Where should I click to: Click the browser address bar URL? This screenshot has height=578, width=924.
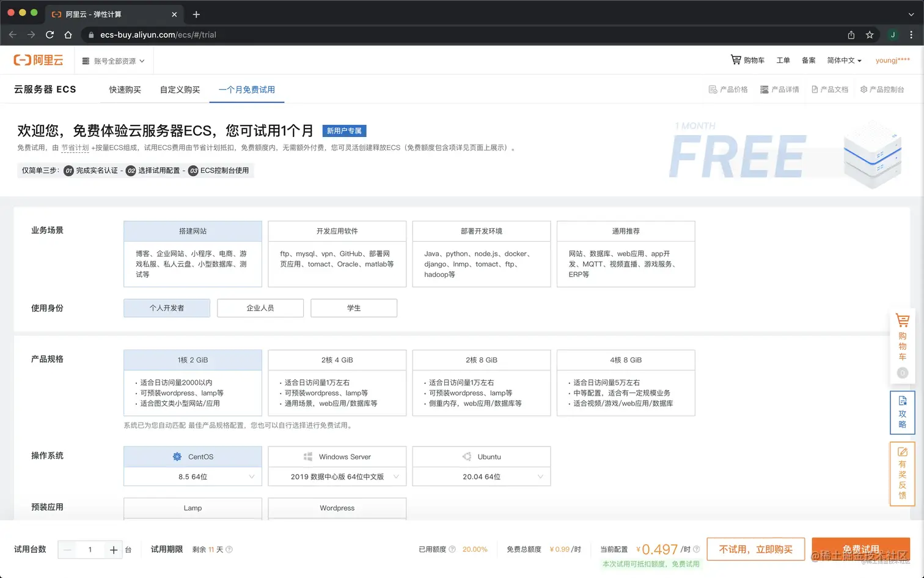click(158, 35)
